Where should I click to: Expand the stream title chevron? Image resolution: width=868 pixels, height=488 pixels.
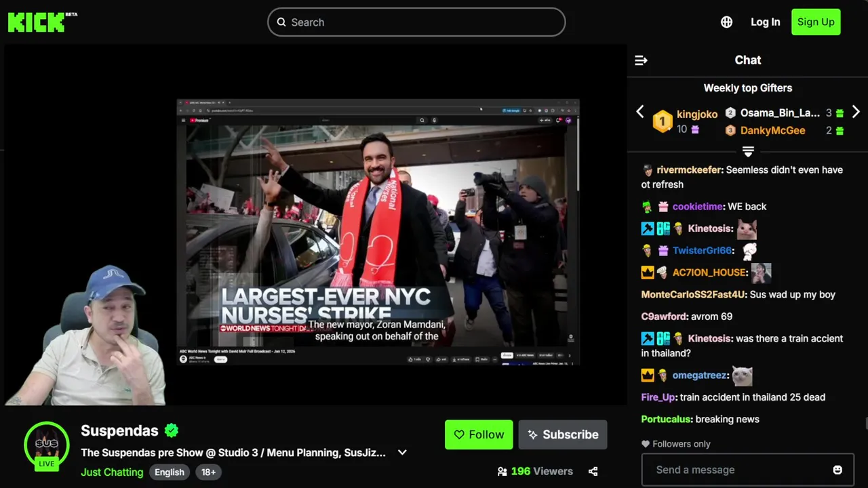point(402,453)
